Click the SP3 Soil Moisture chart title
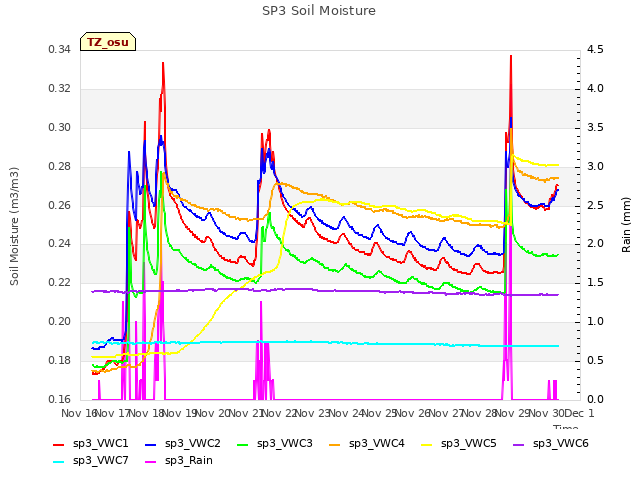 coord(319,11)
